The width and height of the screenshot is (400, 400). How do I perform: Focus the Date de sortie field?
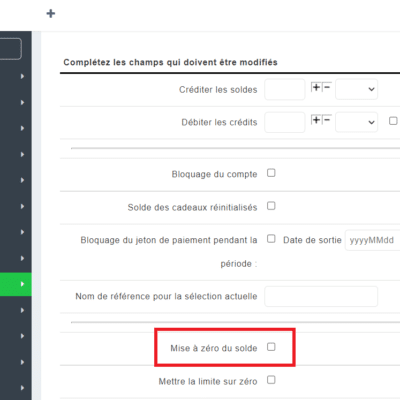tap(372, 240)
